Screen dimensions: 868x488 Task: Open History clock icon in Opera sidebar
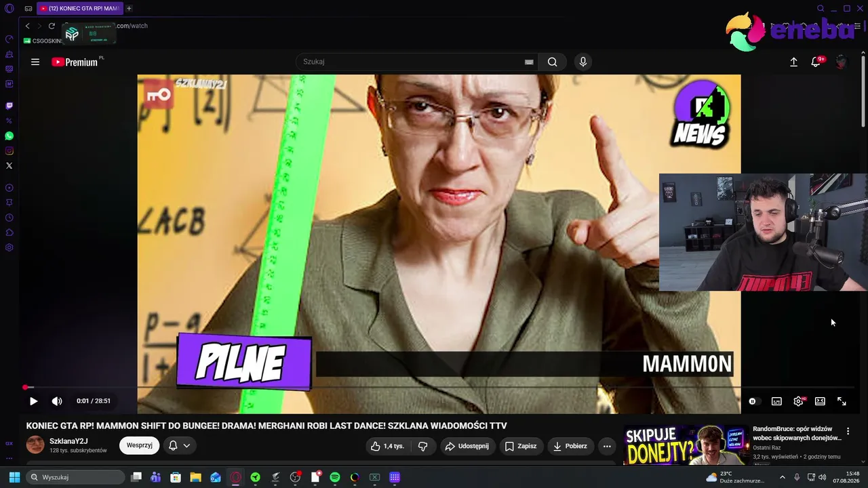click(x=9, y=218)
